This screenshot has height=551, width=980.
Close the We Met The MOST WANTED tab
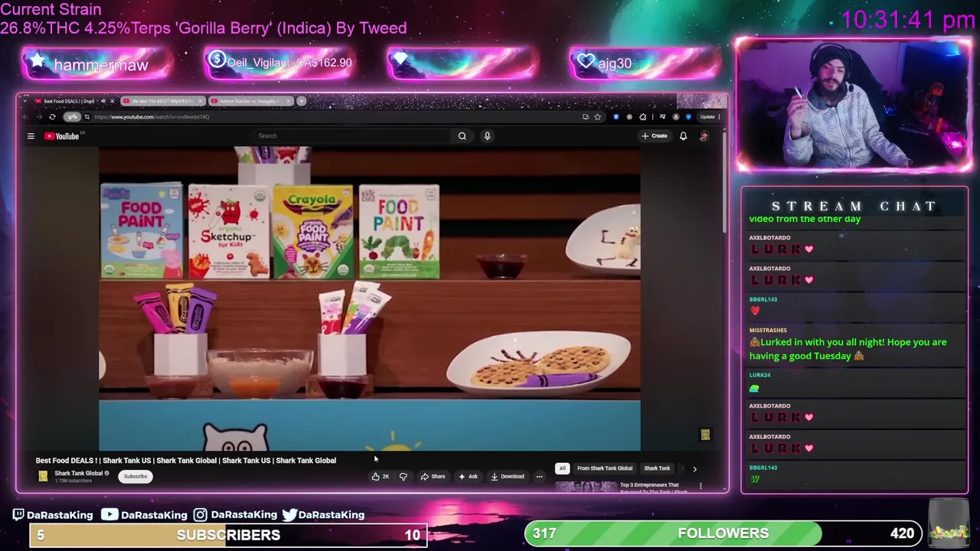click(201, 101)
